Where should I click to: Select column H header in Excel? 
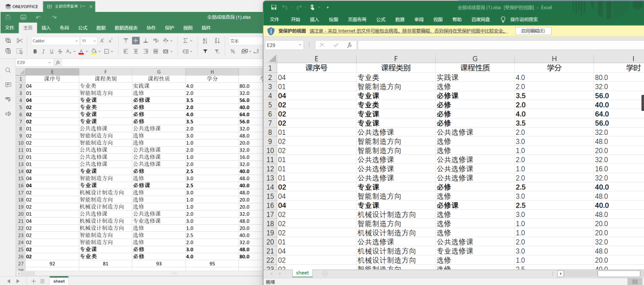pyautogui.click(x=554, y=58)
